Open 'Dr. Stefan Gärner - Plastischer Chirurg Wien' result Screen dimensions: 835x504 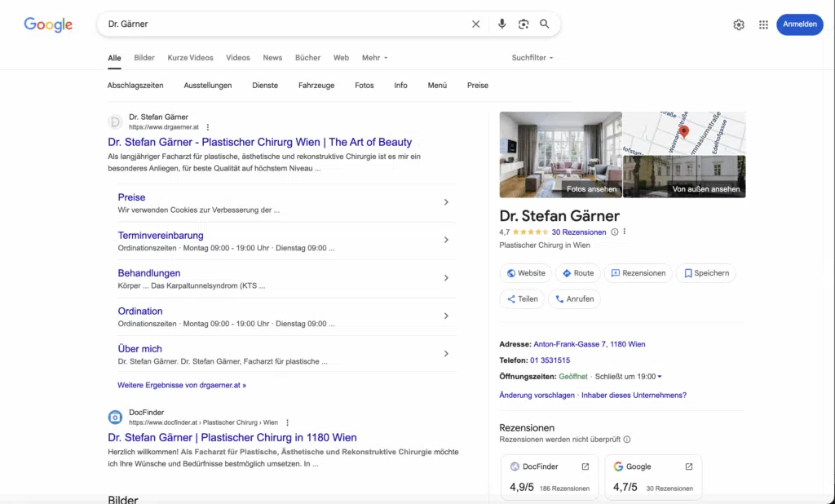point(260,142)
